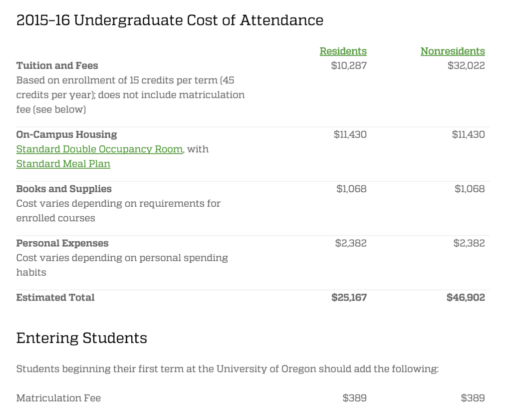Follow the Standard Double Occupancy Room link
The width and height of the screenshot is (511, 420).
click(x=99, y=149)
